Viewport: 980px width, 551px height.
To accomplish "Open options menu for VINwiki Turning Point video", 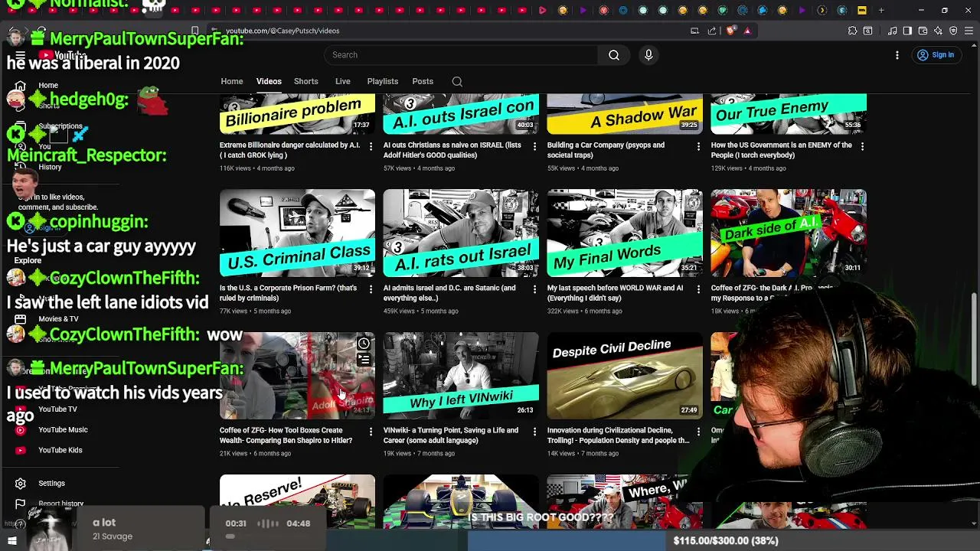I will (x=534, y=431).
